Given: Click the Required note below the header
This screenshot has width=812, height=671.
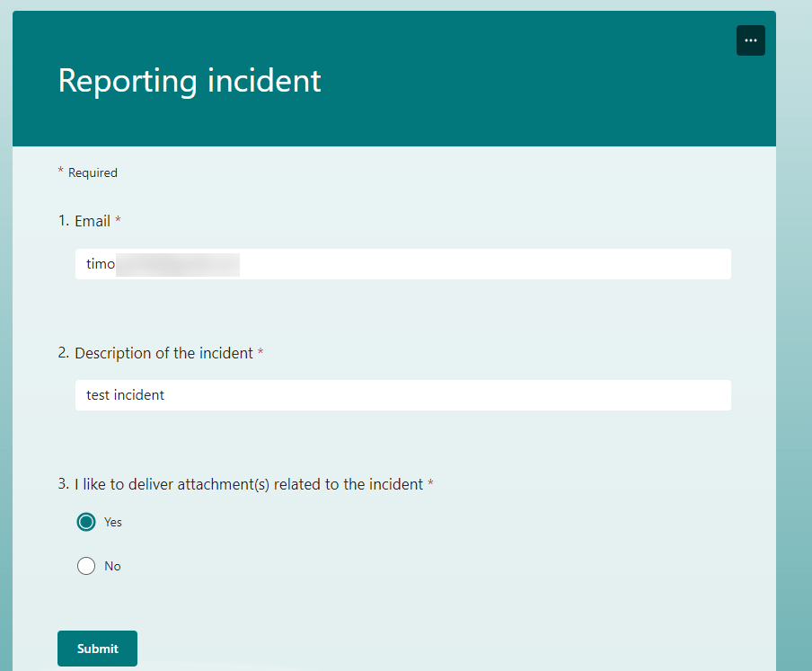Looking at the screenshot, I should coord(93,172).
